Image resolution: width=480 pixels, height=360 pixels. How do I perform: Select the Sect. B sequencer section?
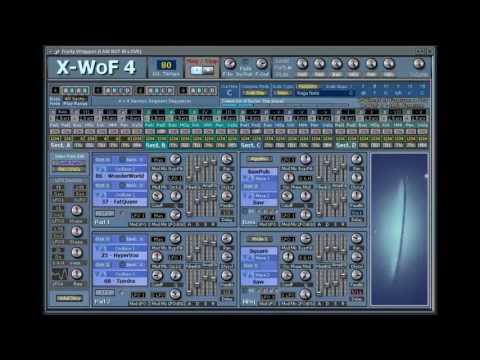point(156,145)
